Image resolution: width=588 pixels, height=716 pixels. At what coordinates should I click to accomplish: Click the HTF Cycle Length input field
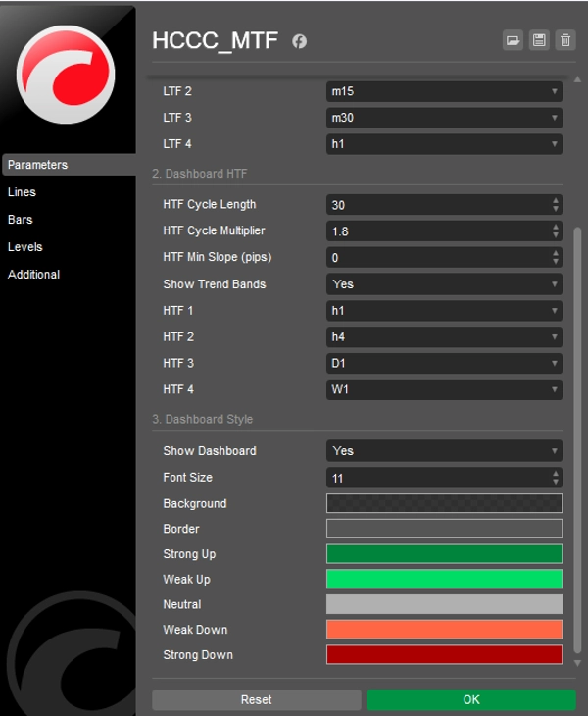(x=436, y=205)
